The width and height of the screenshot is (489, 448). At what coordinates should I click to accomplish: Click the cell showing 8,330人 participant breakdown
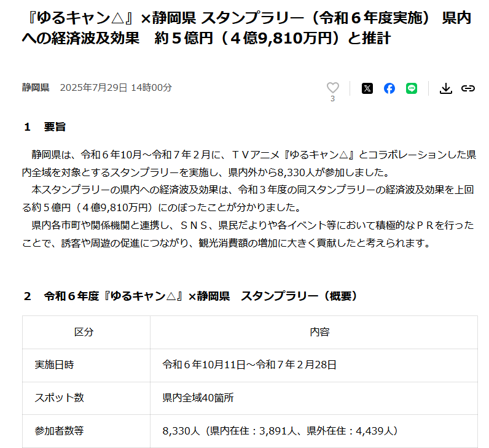(314, 431)
